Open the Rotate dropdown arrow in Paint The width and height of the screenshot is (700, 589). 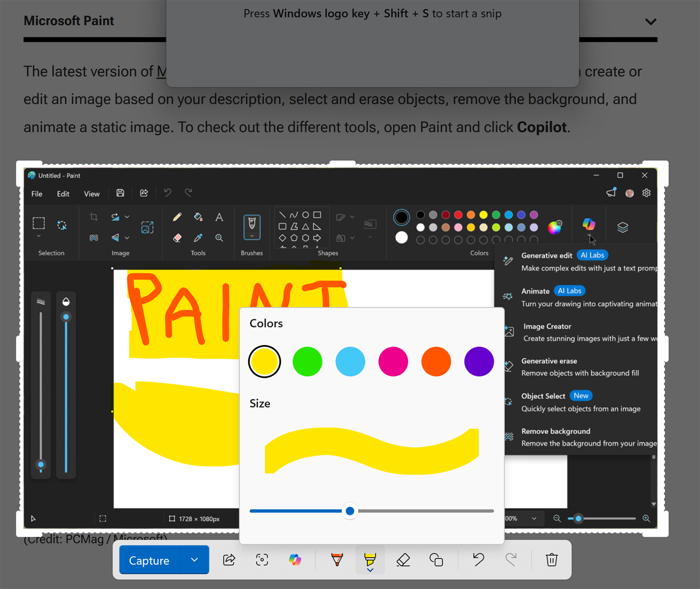pyautogui.click(x=127, y=217)
